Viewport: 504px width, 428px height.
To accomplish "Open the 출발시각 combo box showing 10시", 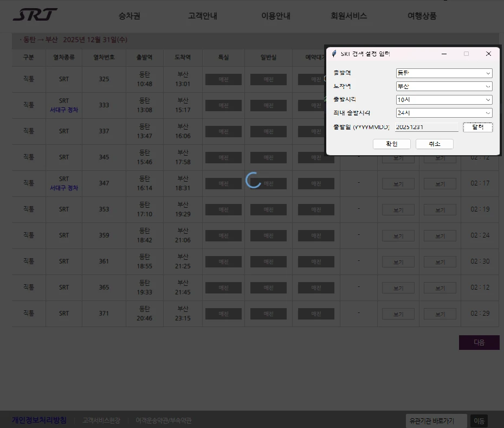I will (444, 100).
